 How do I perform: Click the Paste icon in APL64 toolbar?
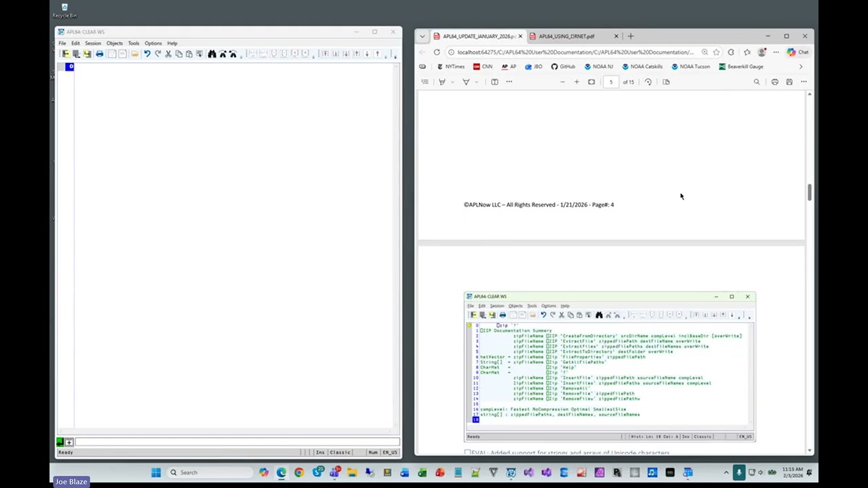[189, 54]
